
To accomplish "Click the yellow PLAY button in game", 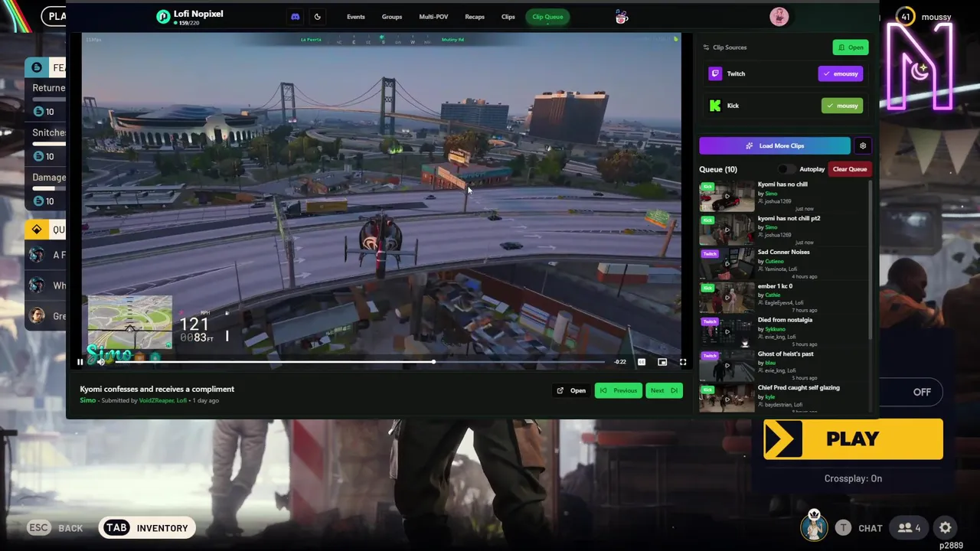I will (853, 439).
